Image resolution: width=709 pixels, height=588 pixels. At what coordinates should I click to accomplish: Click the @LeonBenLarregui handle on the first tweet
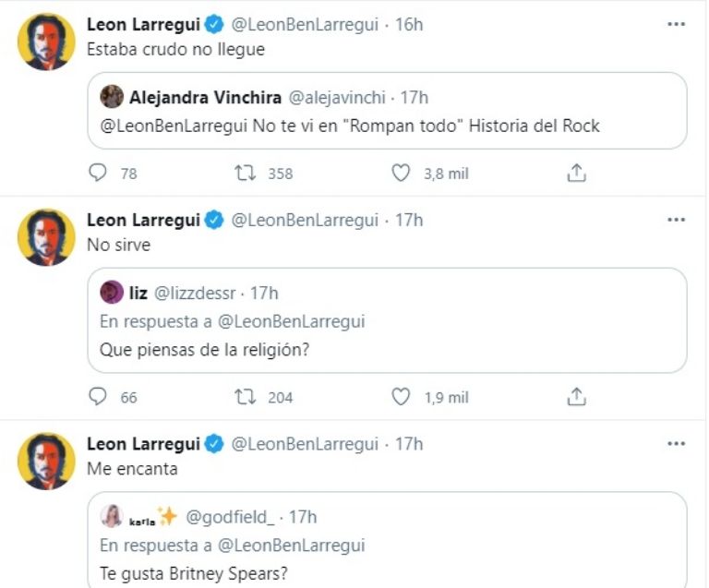[305, 24]
